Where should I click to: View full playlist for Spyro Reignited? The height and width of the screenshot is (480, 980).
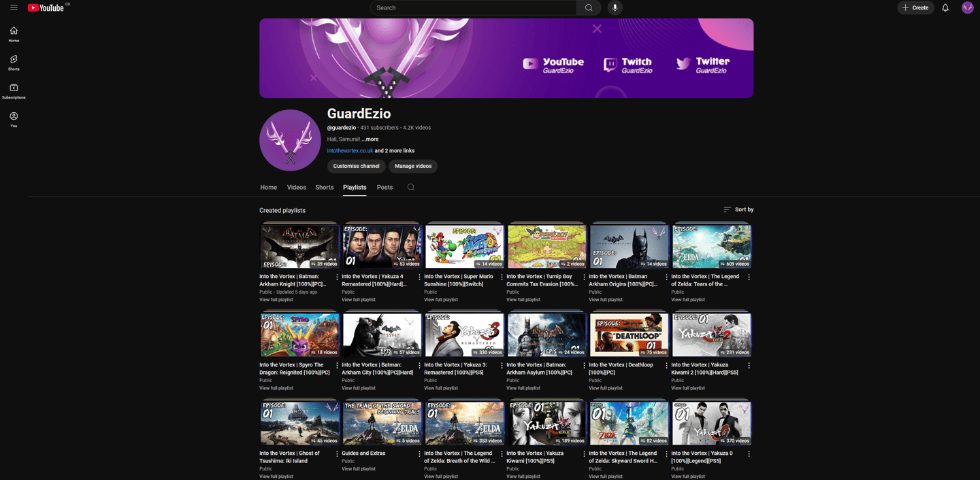[x=276, y=388]
